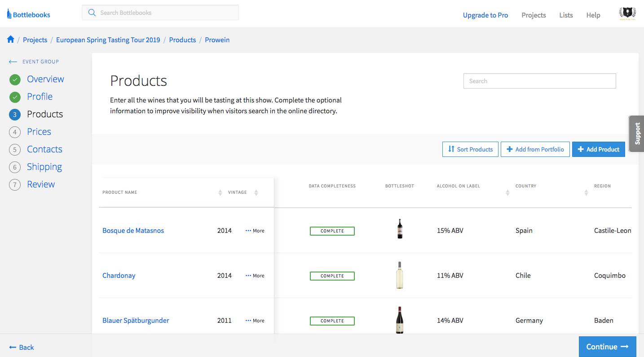The width and height of the screenshot is (644, 357).
Task: Click the green checkmark next to Profile
Action: [x=15, y=97]
